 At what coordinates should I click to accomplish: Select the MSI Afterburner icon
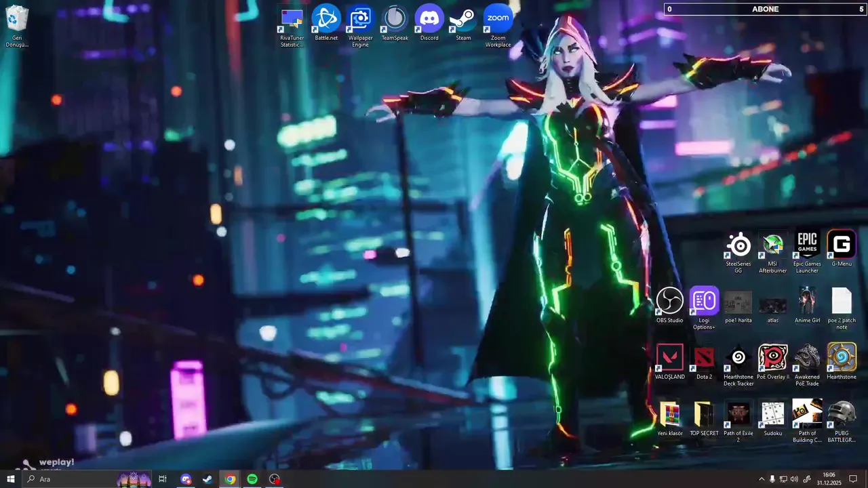click(x=772, y=252)
